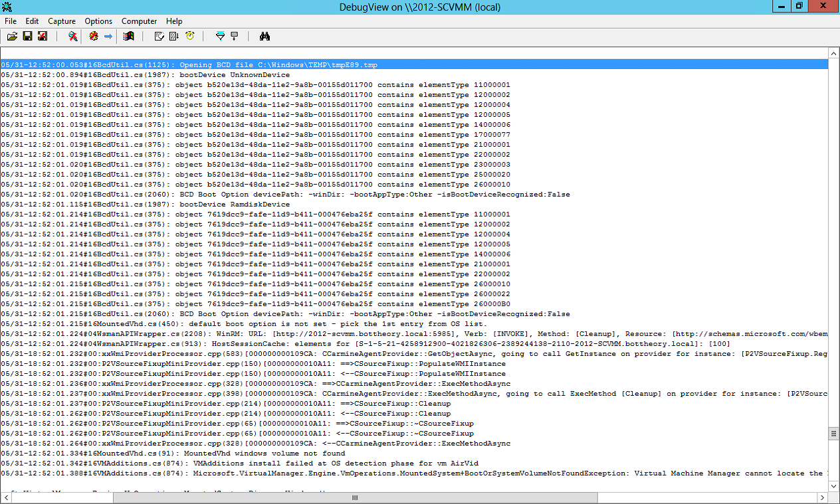The image size is (840, 504).
Task: Search the log using Find binoculars
Action: point(264,36)
